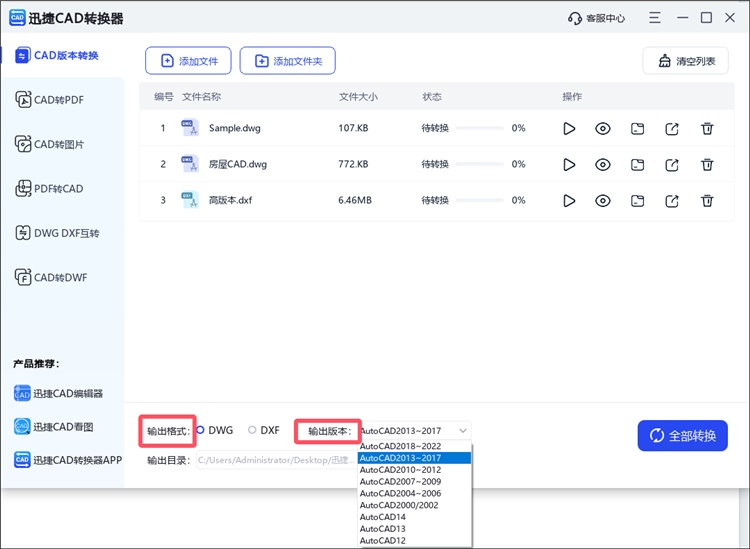This screenshot has height=549, width=750.
Task: Delete Sample.dwg using the trash icon
Action: click(x=707, y=128)
